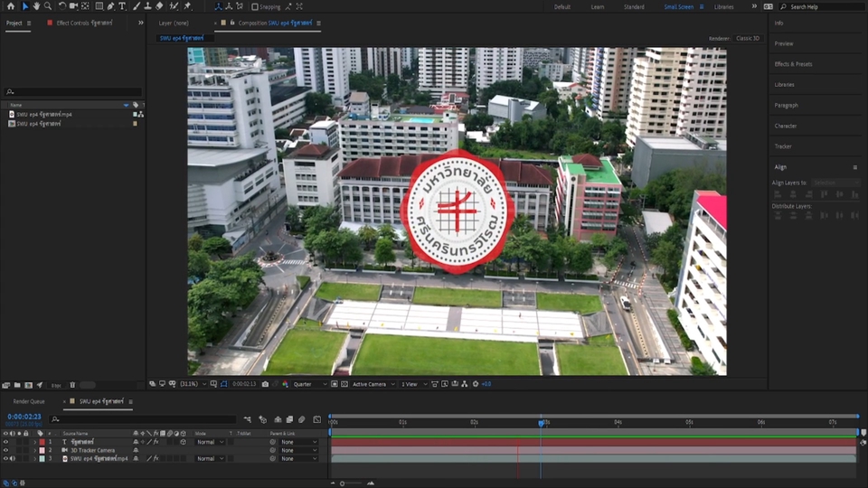Toggle the Snapping checkbox
This screenshot has height=488, width=868.
click(255, 6)
